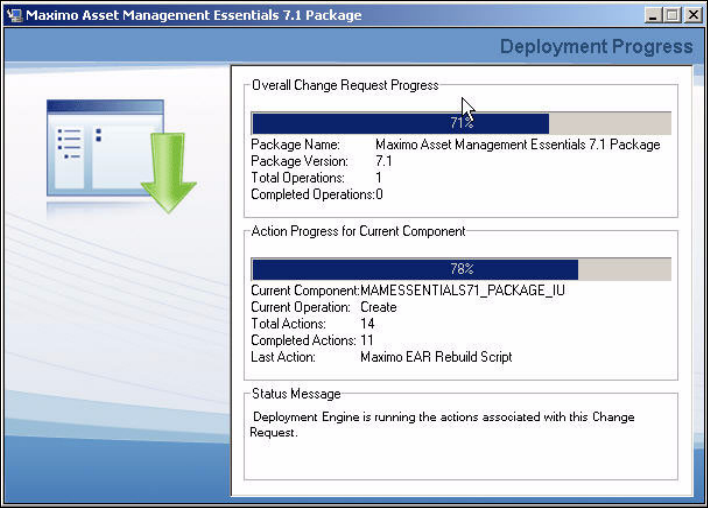Viewport: 708px width, 508px height.
Task: Click the window title Maximo Asset Management Essentials
Action: pyautogui.click(x=194, y=15)
